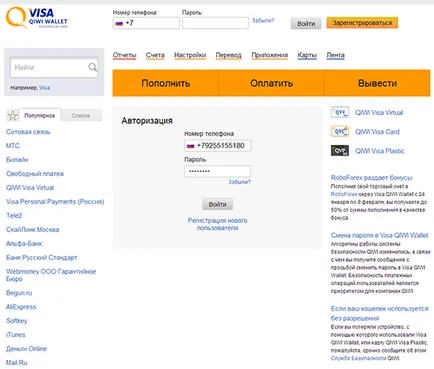Image resolution: width=434 pixels, height=369 pixels.
Task: Focus the Авторизация password field
Action: 217,171
